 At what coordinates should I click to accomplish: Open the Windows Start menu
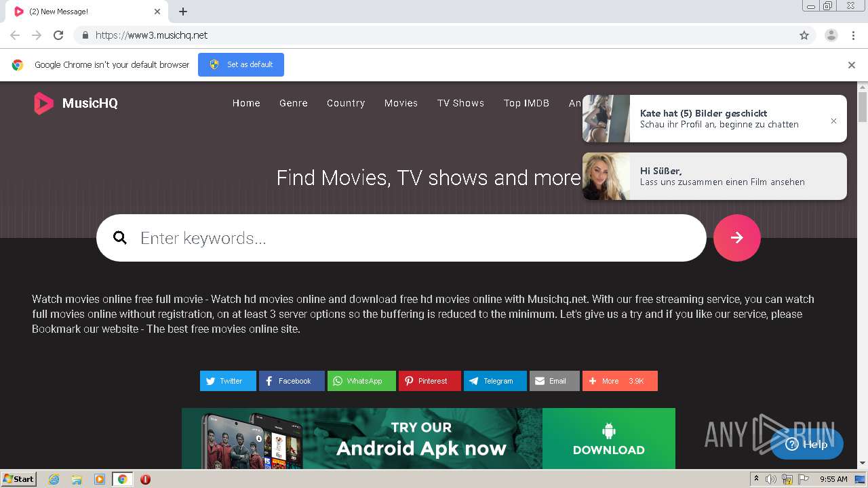(x=18, y=479)
